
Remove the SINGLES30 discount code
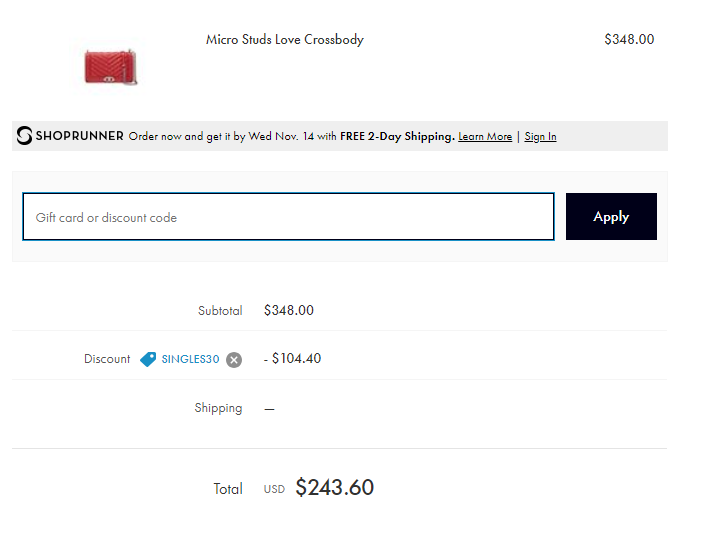pyautogui.click(x=234, y=360)
